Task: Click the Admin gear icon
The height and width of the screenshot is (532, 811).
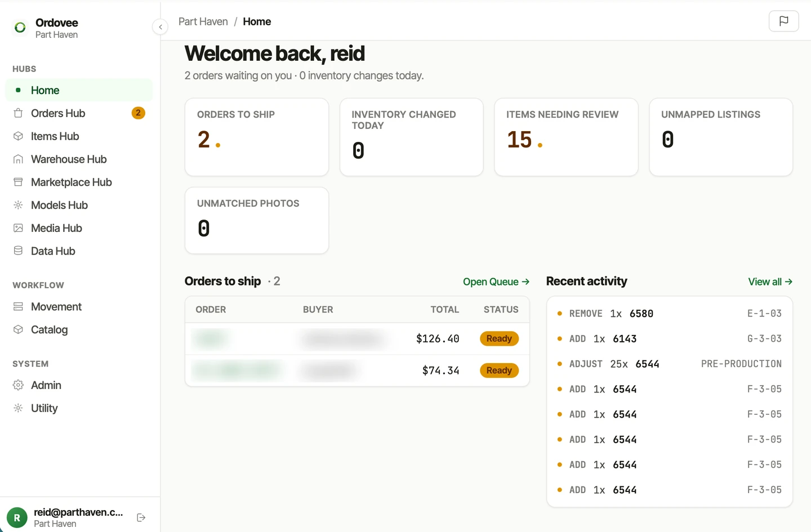Action: point(18,385)
